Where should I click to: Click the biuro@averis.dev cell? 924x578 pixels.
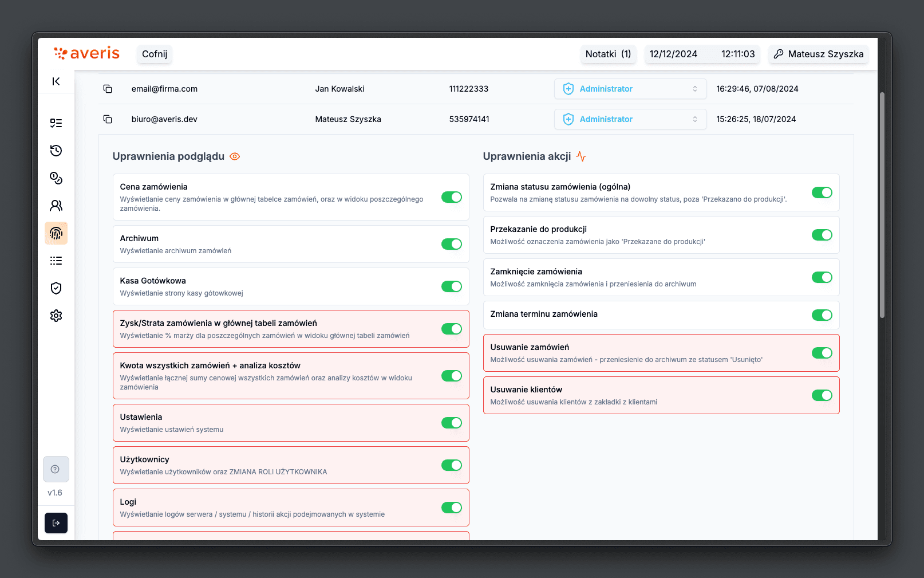coord(164,119)
